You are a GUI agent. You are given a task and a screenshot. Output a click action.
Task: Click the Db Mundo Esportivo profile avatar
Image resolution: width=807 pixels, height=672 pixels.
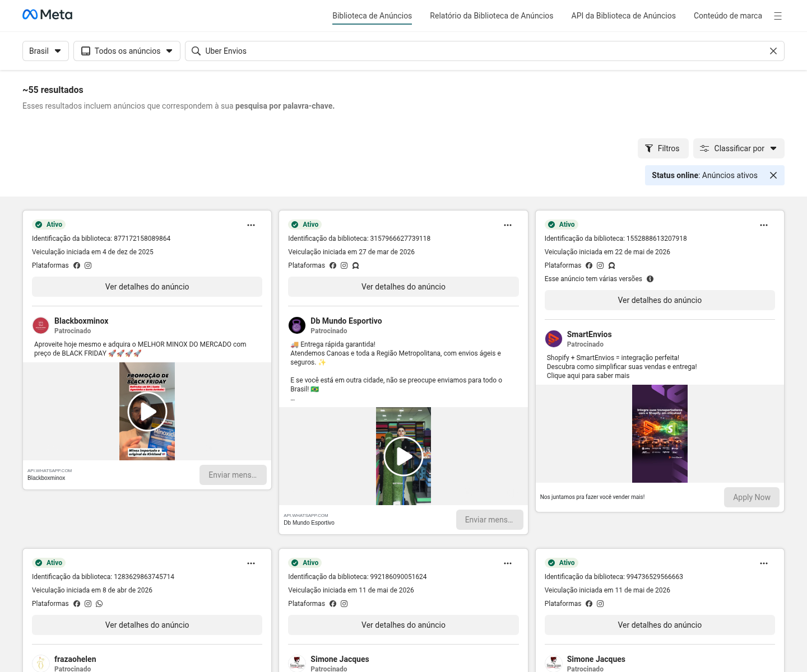tap(297, 325)
